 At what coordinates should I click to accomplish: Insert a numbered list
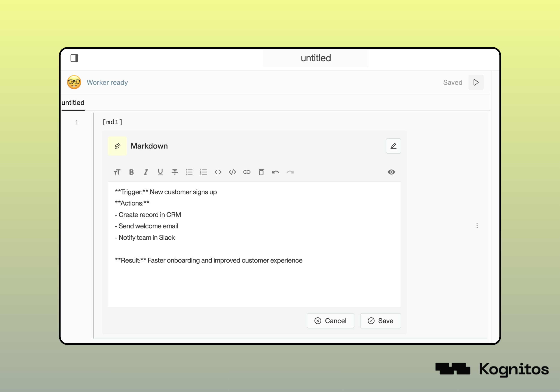[x=203, y=172]
